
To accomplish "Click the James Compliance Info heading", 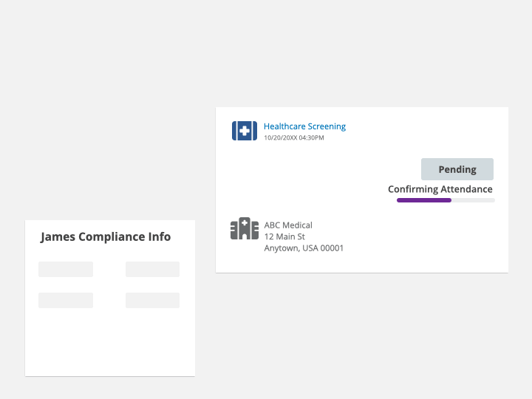I will tap(106, 236).
